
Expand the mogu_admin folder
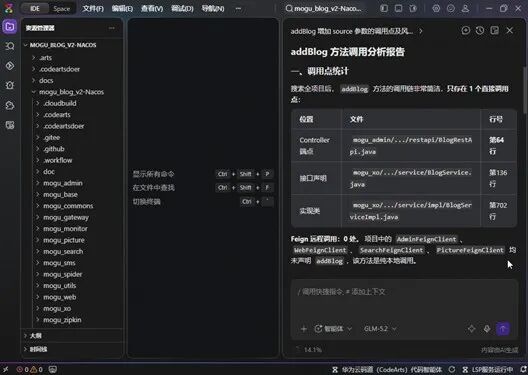pyautogui.click(x=38, y=183)
